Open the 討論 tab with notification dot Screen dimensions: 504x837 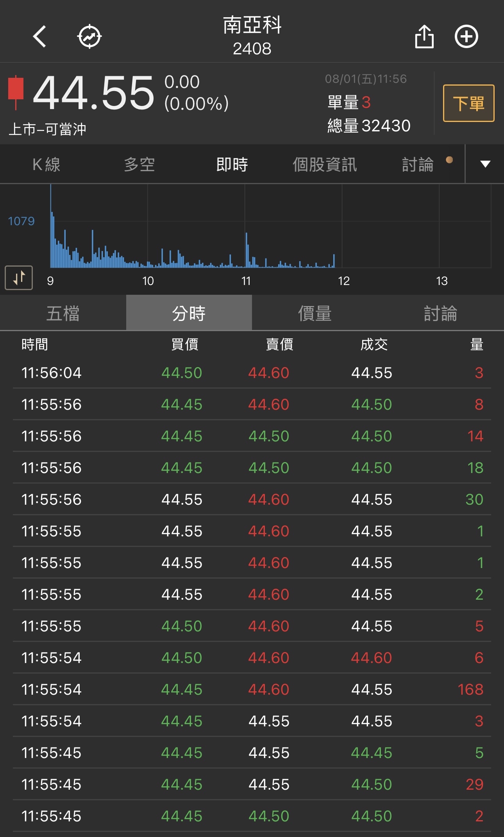point(418,164)
